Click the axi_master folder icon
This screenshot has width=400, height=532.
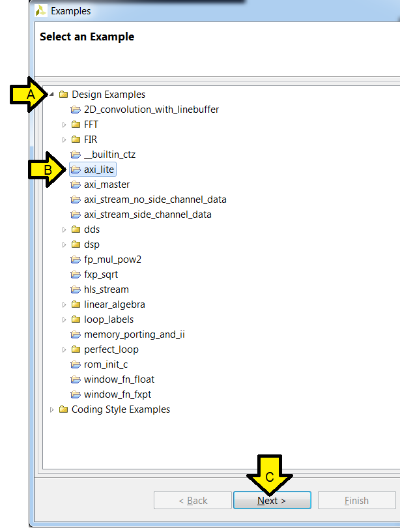click(x=76, y=185)
